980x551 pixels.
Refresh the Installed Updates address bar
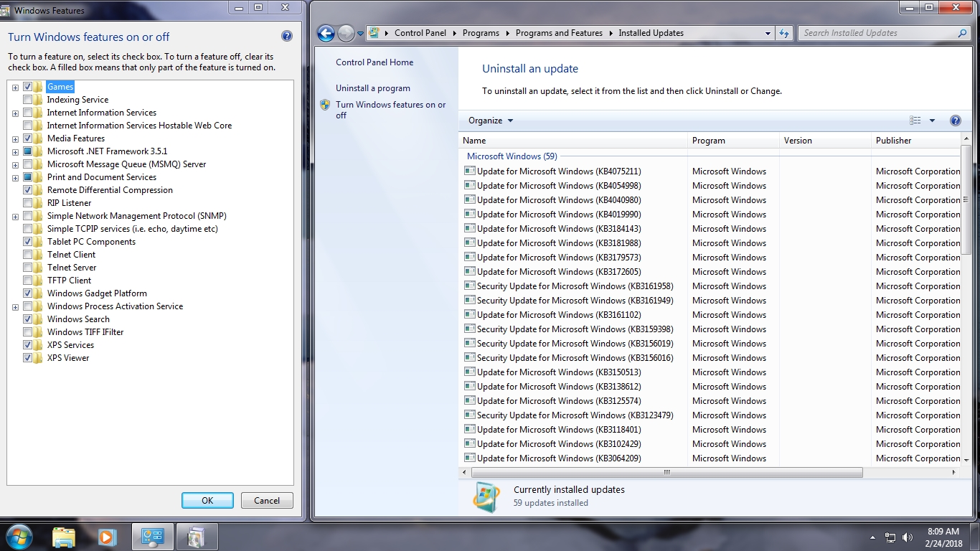[x=784, y=33]
